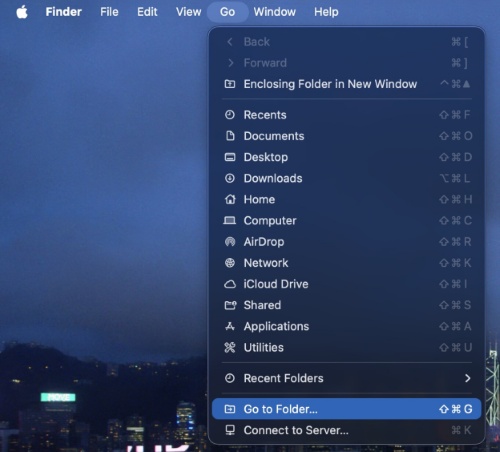Go to the Downloads folder
Image resolution: width=500 pixels, height=452 pixels.
point(347,178)
